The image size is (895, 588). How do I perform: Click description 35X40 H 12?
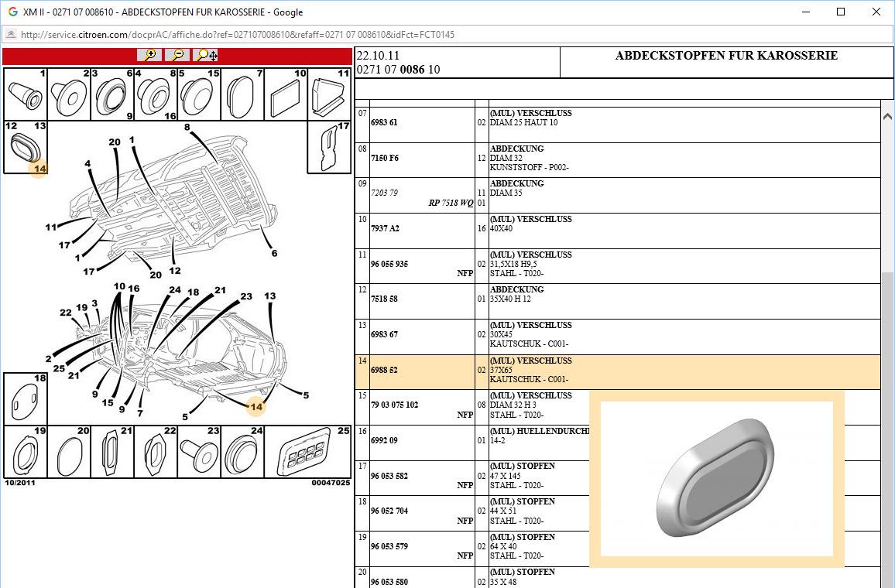(x=510, y=299)
